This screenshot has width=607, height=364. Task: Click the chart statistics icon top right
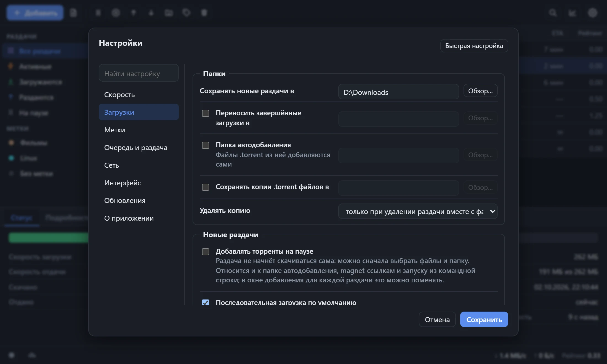pyautogui.click(x=573, y=13)
